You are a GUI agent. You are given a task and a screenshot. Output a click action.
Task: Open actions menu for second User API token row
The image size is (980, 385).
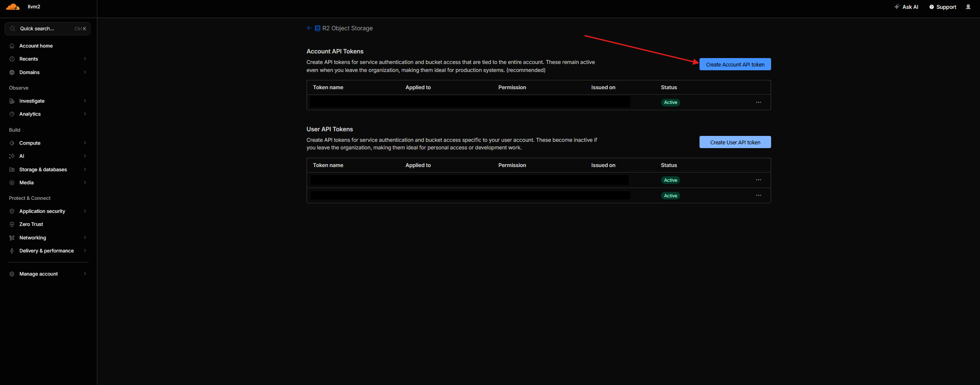[758, 195]
